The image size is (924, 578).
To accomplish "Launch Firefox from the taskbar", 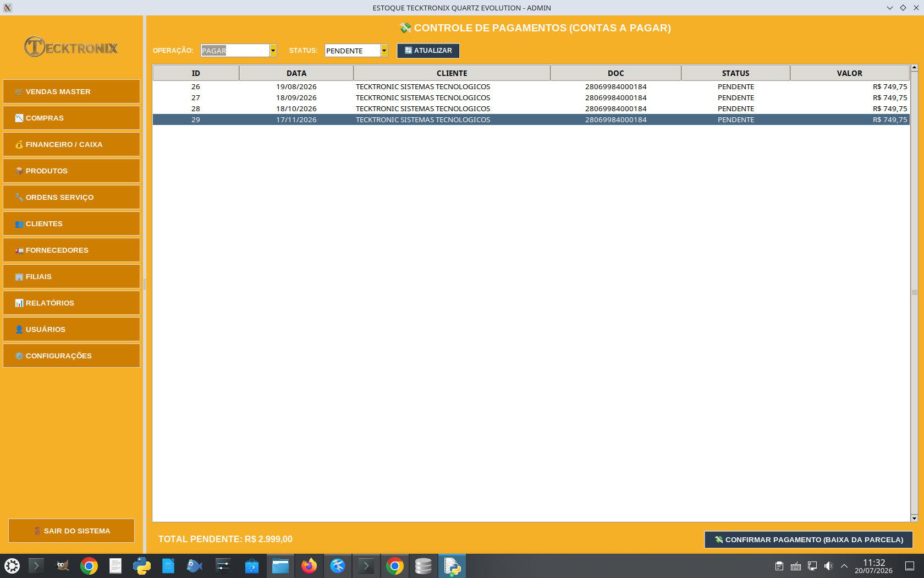I will point(309,566).
